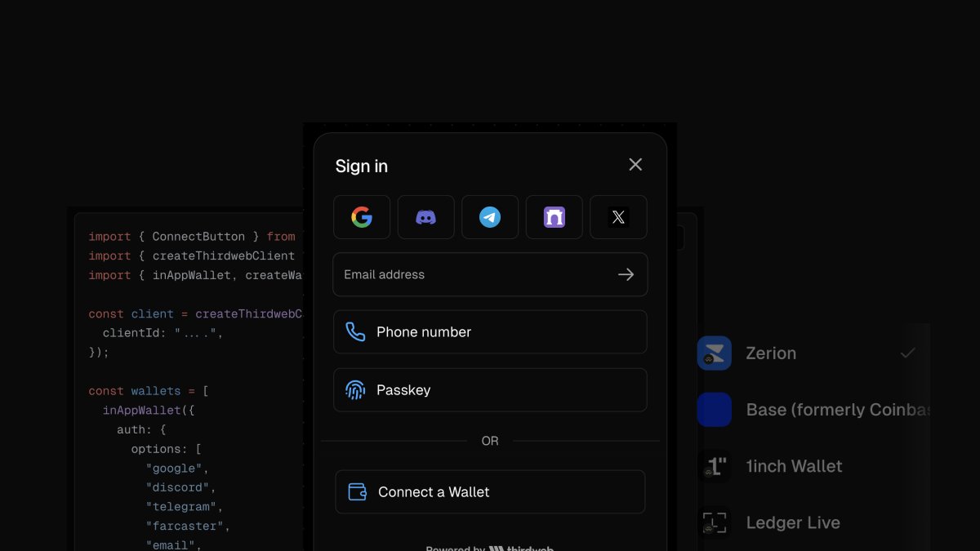Click the "import { ConnectButton } from" code line

click(x=192, y=237)
